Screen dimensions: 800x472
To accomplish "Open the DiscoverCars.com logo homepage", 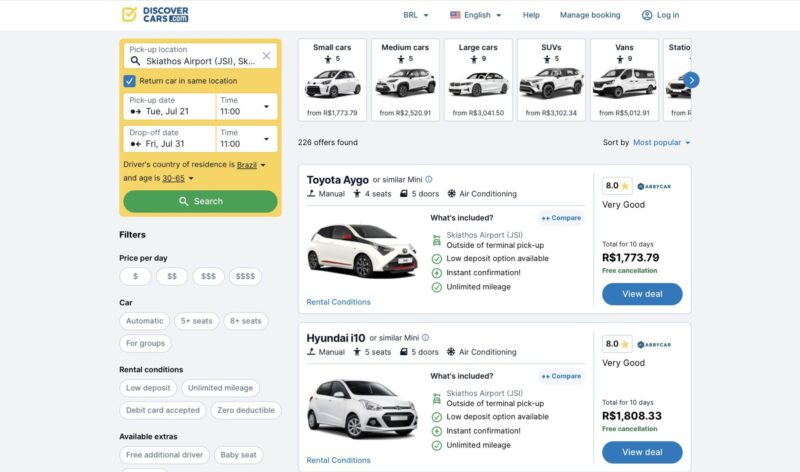I will coord(155,14).
